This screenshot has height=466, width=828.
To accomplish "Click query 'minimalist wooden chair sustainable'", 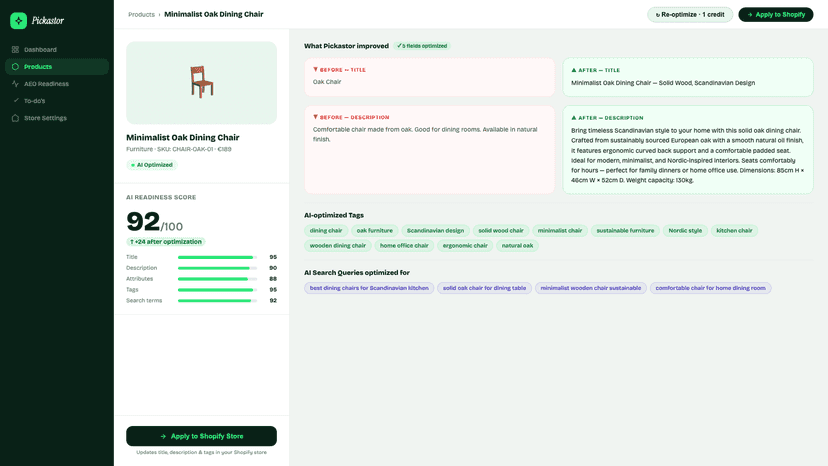I will (x=590, y=288).
